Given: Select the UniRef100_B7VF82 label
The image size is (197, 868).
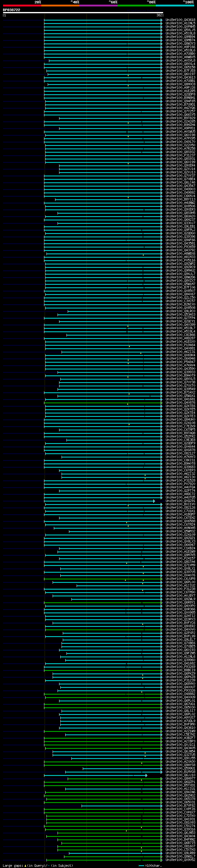Looking at the screenshot, I should 180,806.
